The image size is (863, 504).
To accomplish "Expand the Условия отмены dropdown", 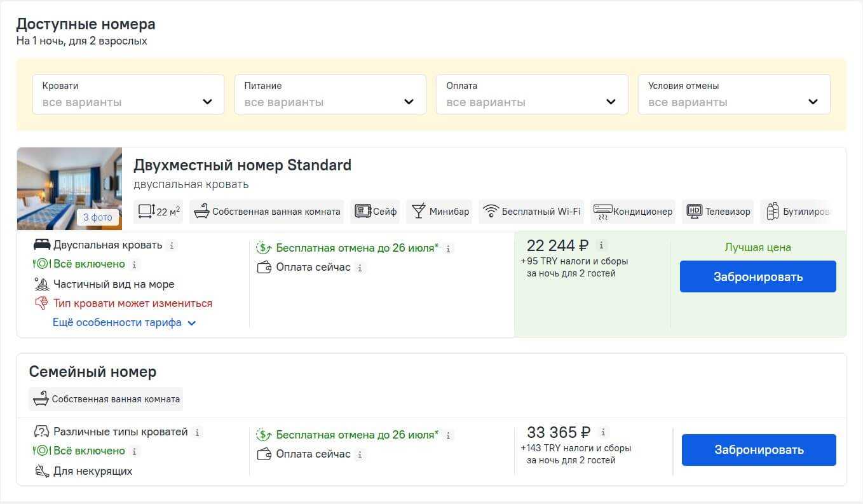I will coord(733,95).
